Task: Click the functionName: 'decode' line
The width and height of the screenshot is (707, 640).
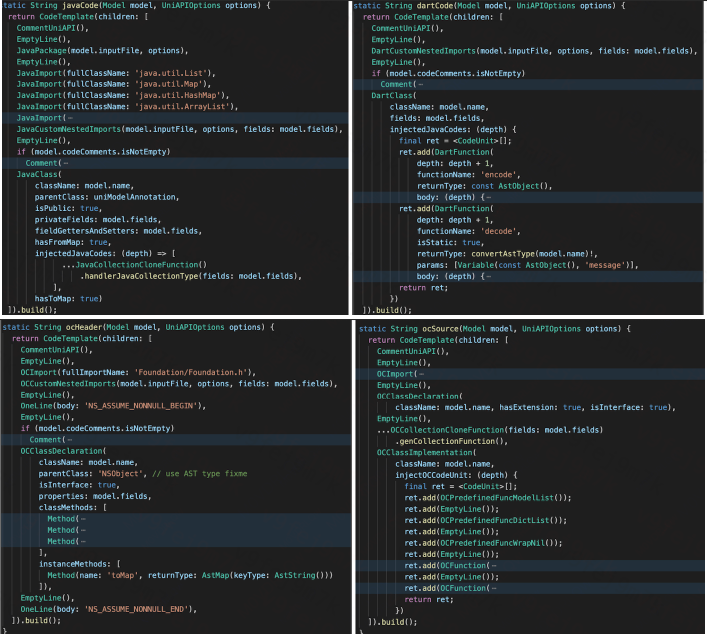Action: (469, 231)
